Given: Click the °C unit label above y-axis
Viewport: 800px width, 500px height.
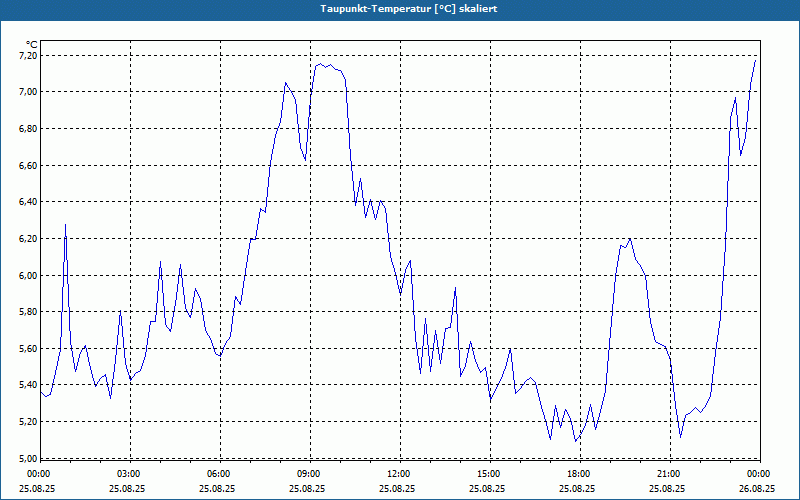Looking at the screenshot, I should pos(32,44).
